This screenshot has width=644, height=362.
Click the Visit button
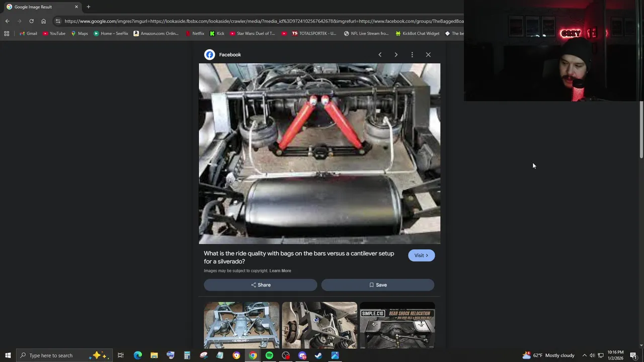click(x=421, y=255)
